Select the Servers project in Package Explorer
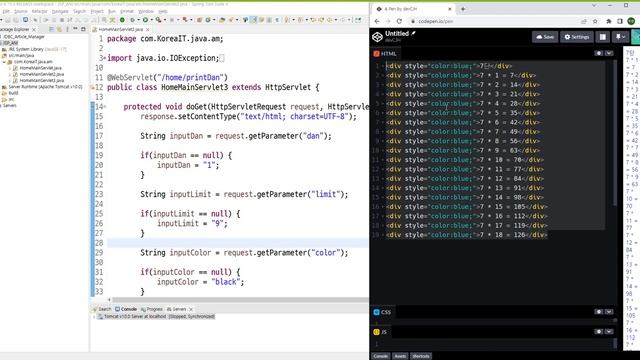 click(x=9, y=105)
